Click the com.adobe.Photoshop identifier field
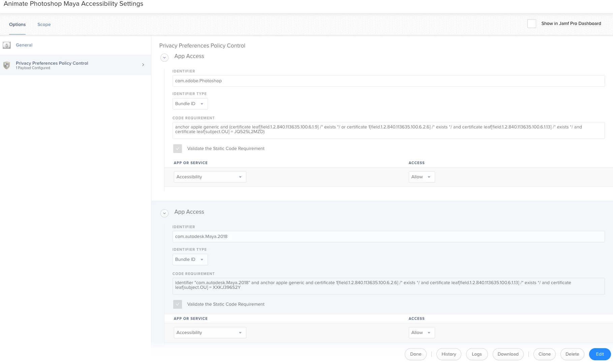The height and width of the screenshot is (364, 613). click(x=389, y=81)
